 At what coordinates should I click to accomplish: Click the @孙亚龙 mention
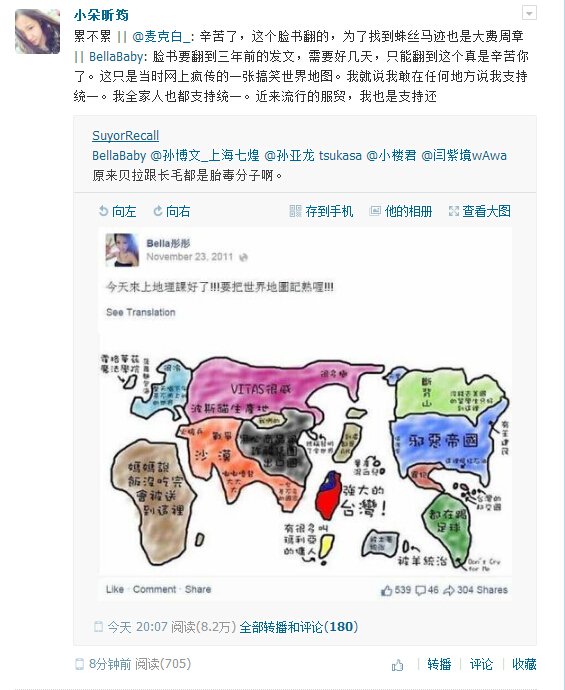tap(289, 155)
